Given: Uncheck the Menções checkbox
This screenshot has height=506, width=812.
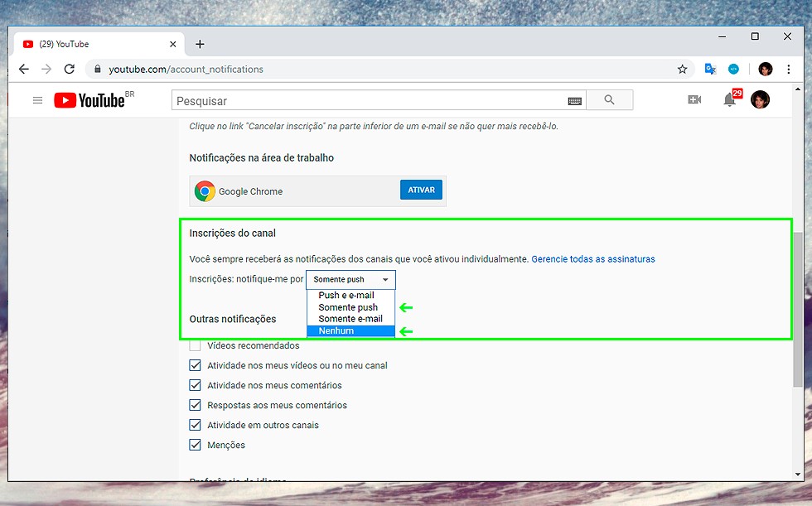Looking at the screenshot, I should (195, 445).
